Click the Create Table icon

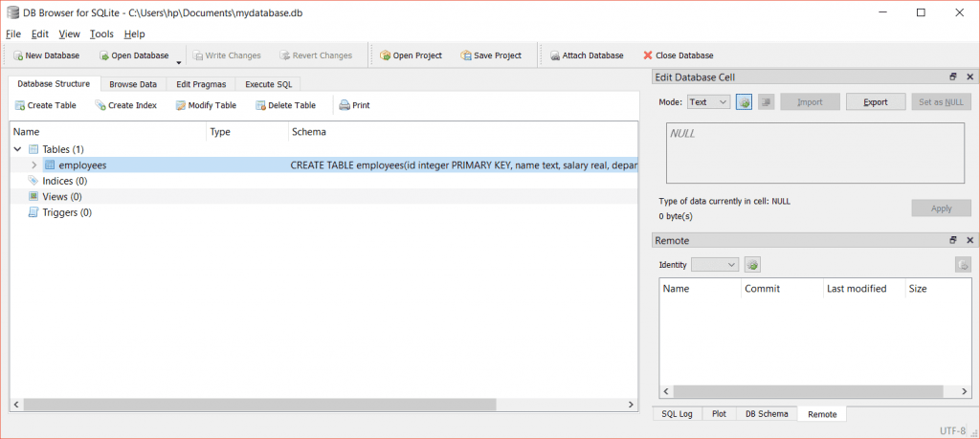[20, 105]
